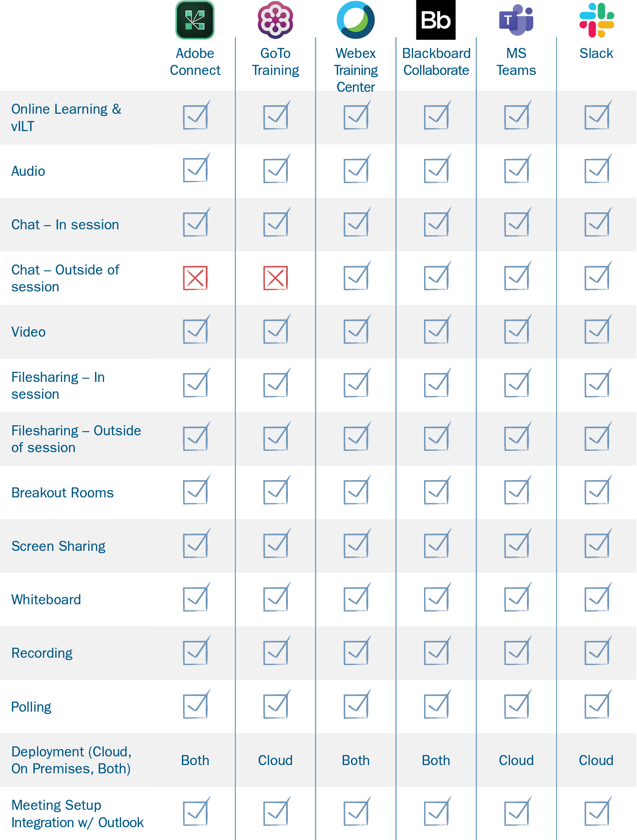Click the Webex Training Center logo
Viewport: 637px width, 840px height.
point(356,20)
